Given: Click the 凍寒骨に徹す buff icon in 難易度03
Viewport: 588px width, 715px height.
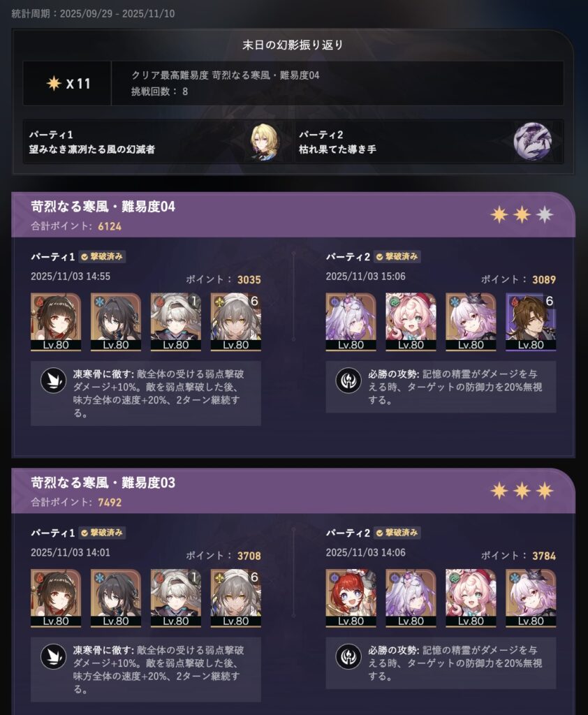Looking at the screenshot, I should (x=53, y=656).
